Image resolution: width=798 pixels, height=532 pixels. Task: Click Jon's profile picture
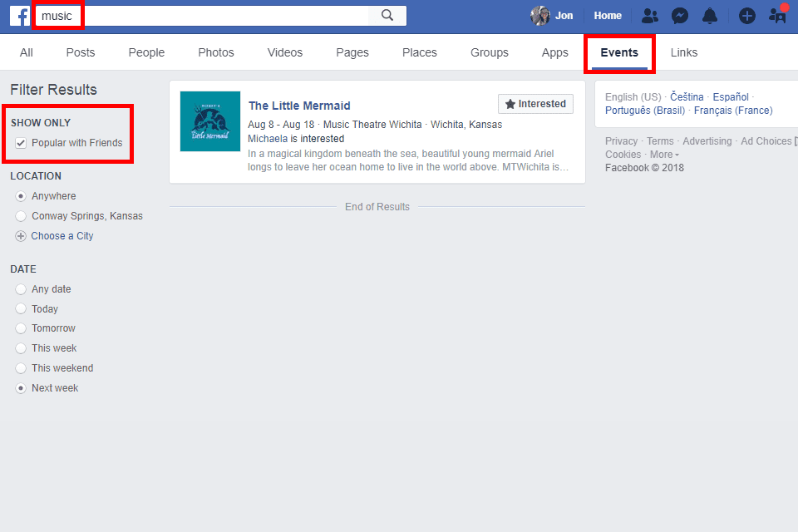tap(540, 16)
